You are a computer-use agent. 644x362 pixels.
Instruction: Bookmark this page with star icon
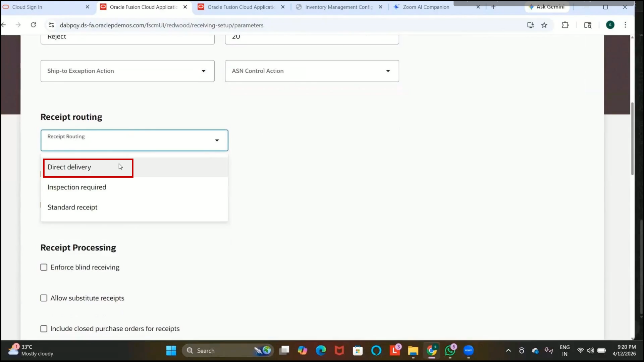point(544,25)
